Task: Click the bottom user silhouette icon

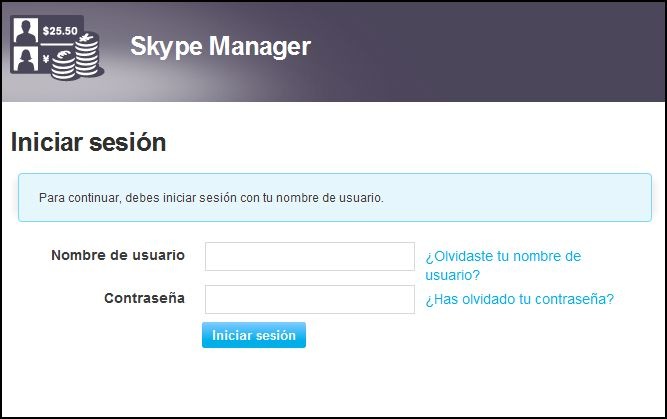Action: click(x=24, y=60)
